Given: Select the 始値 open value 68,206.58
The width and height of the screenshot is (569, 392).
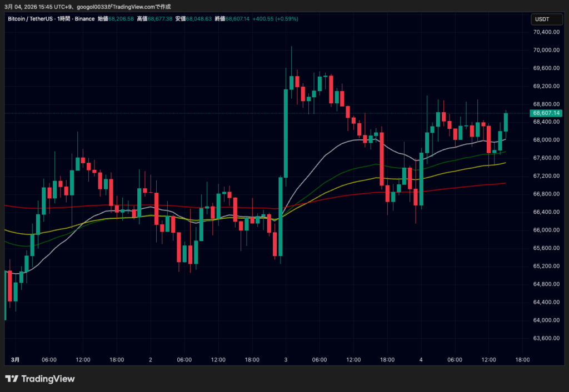Looking at the screenshot, I should 122,18.
